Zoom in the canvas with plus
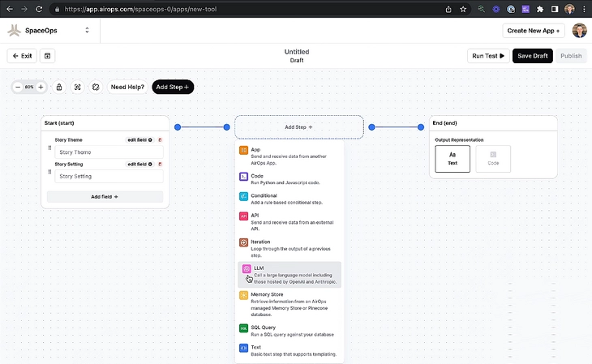Viewport: 592px width, 364px height. coord(41,87)
